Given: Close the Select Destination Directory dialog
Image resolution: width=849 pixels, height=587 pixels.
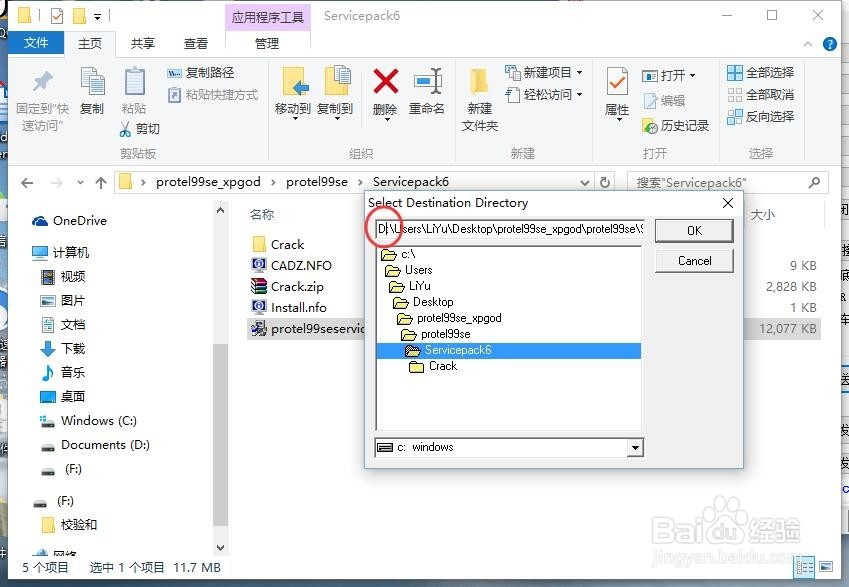Looking at the screenshot, I should coord(728,203).
